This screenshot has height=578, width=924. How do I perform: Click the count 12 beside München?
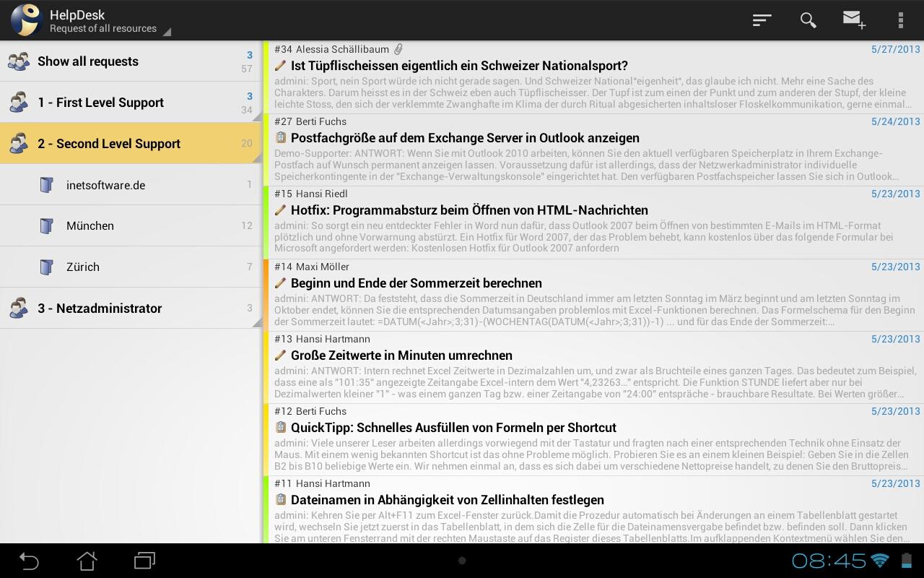pos(247,225)
